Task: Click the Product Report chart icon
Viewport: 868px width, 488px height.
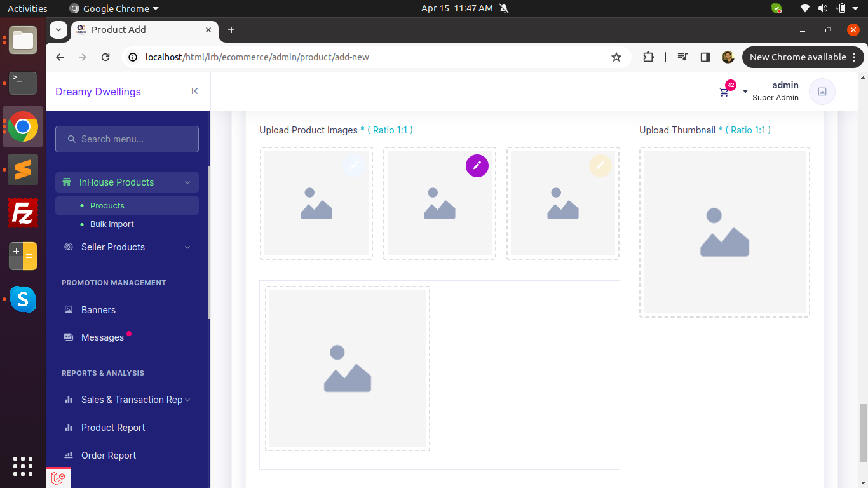Action: [x=69, y=428]
